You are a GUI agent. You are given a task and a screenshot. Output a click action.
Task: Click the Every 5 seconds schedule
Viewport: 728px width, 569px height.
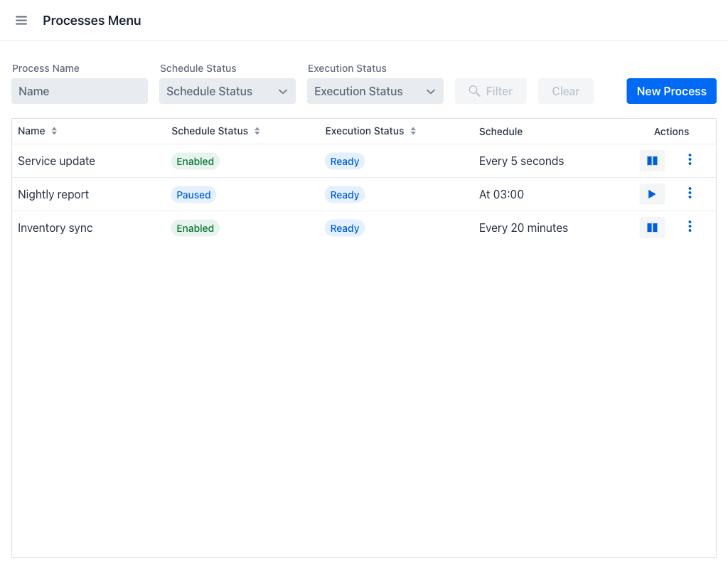(521, 161)
